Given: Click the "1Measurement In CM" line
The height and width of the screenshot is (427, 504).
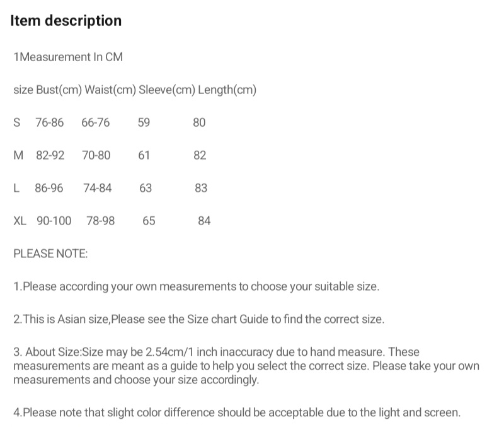Looking at the screenshot, I should (68, 57).
